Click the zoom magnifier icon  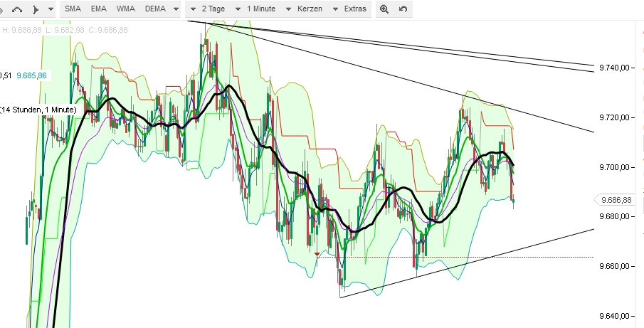(384, 9)
